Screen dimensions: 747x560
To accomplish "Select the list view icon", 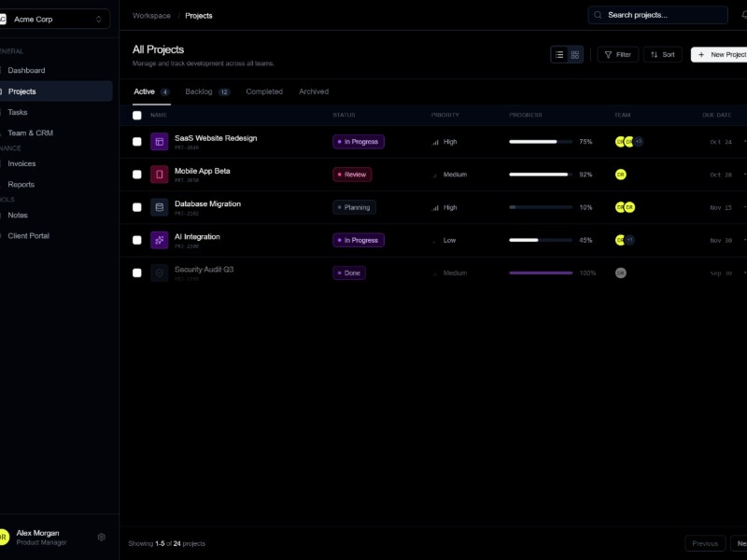I will (560, 54).
